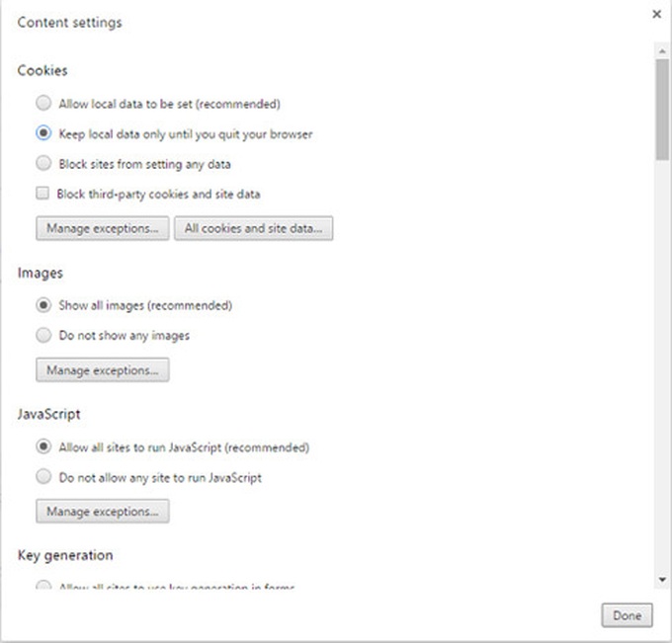Click the Cookies section heading
The width and height of the screenshot is (672, 643).
click(42, 70)
